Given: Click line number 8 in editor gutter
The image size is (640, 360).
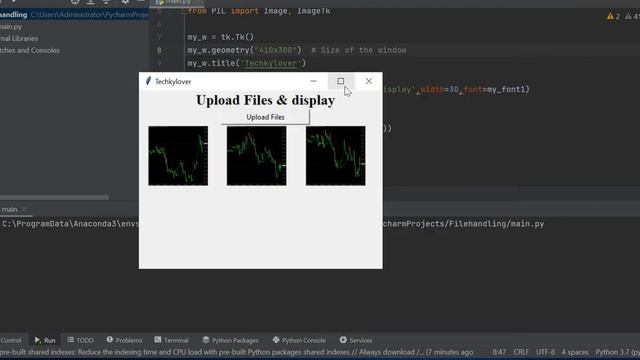Looking at the screenshot, I should point(159,50).
